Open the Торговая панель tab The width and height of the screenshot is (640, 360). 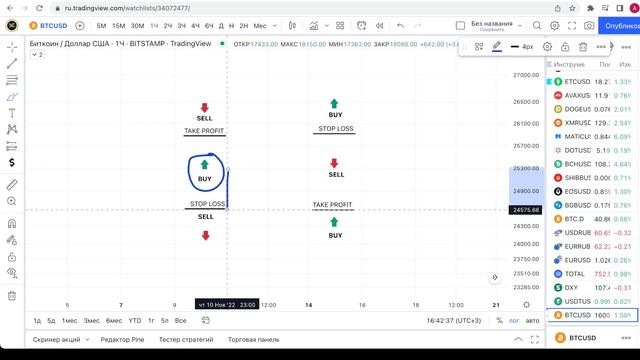[x=253, y=340]
